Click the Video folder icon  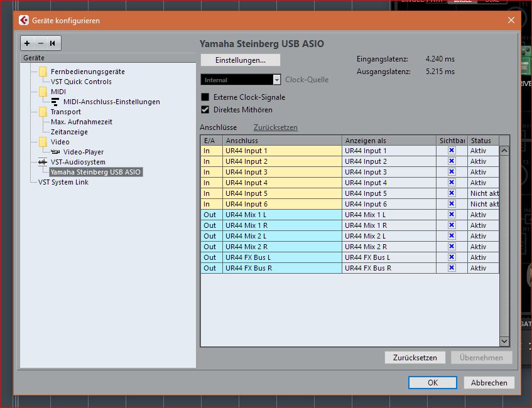pos(43,142)
